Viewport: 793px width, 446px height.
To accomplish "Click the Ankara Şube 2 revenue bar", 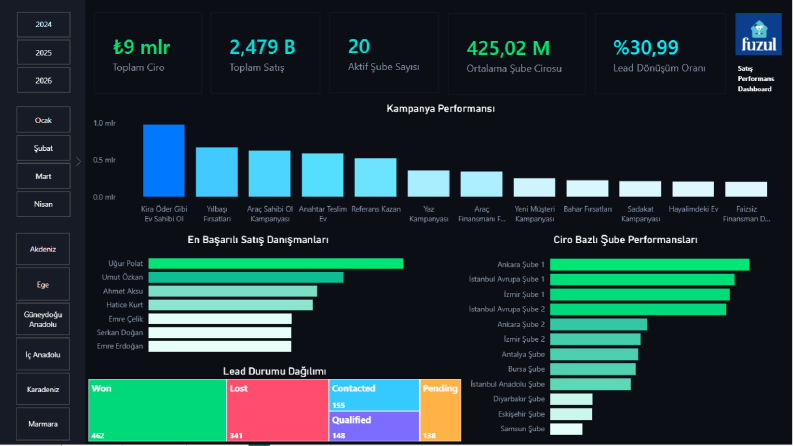I will (599, 324).
